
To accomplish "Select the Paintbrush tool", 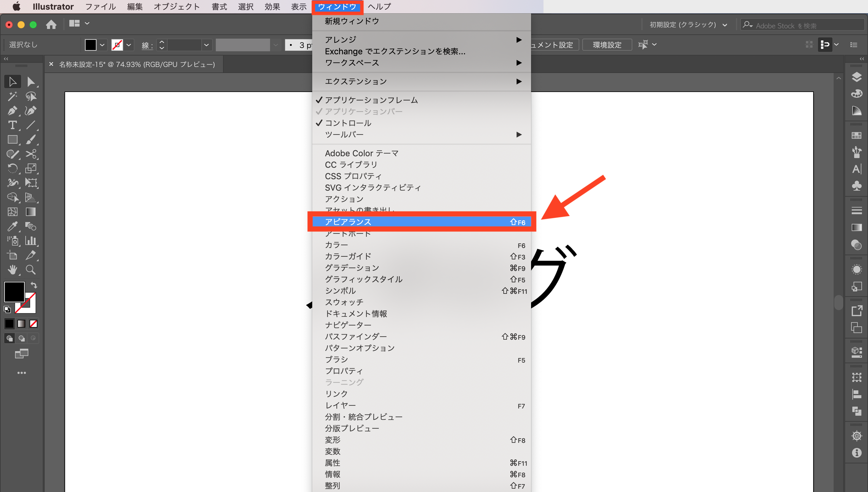I will pos(31,140).
